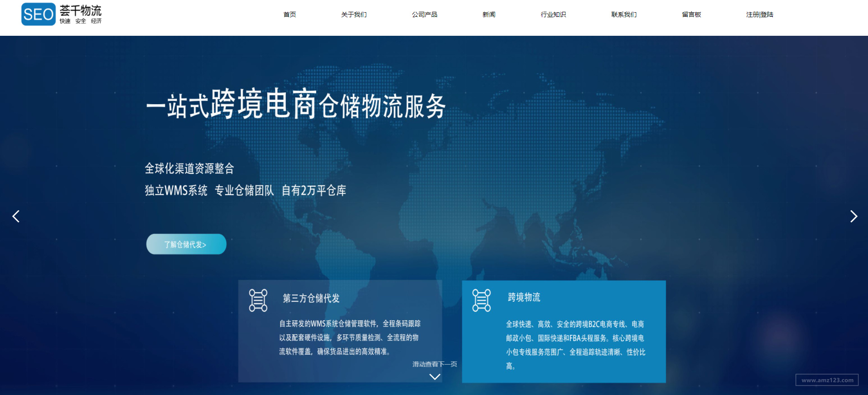Viewport: 868px width, 395px height.
Task: Click the headline 一站式跨境电商仓储物流服务
Action: click(x=296, y=104)
